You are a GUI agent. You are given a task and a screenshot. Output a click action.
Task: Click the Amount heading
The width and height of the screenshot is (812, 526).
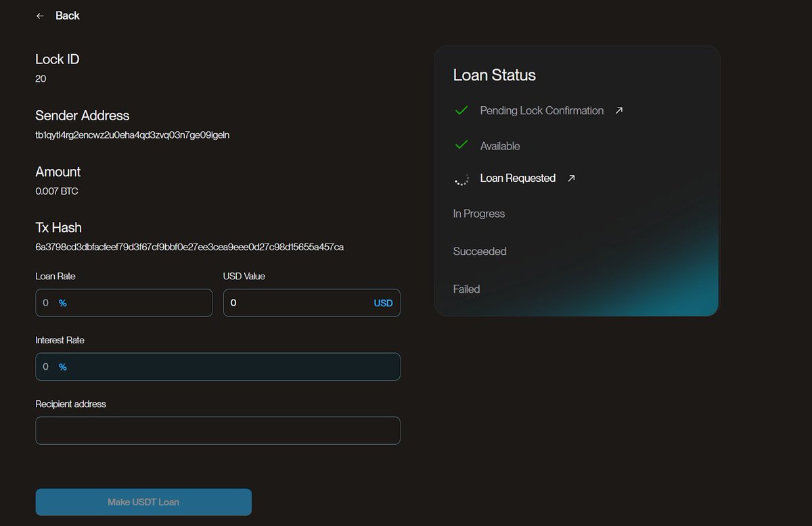58,172
